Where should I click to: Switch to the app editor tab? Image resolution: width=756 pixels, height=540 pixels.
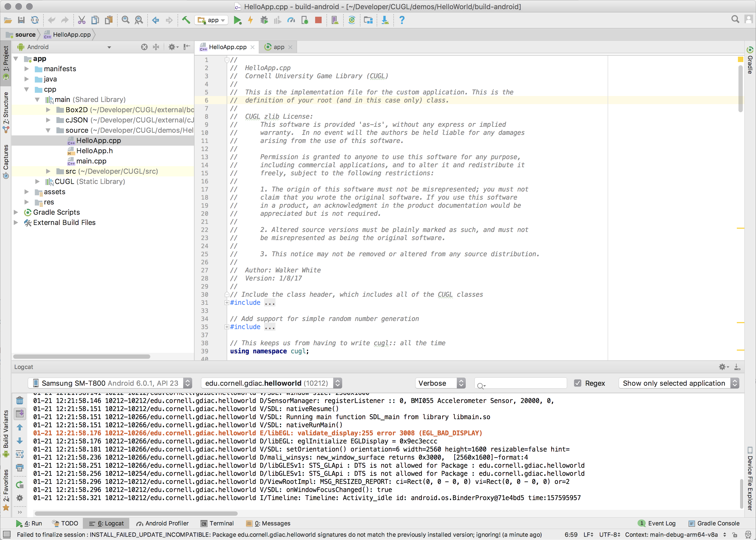(x=278, y=47)
